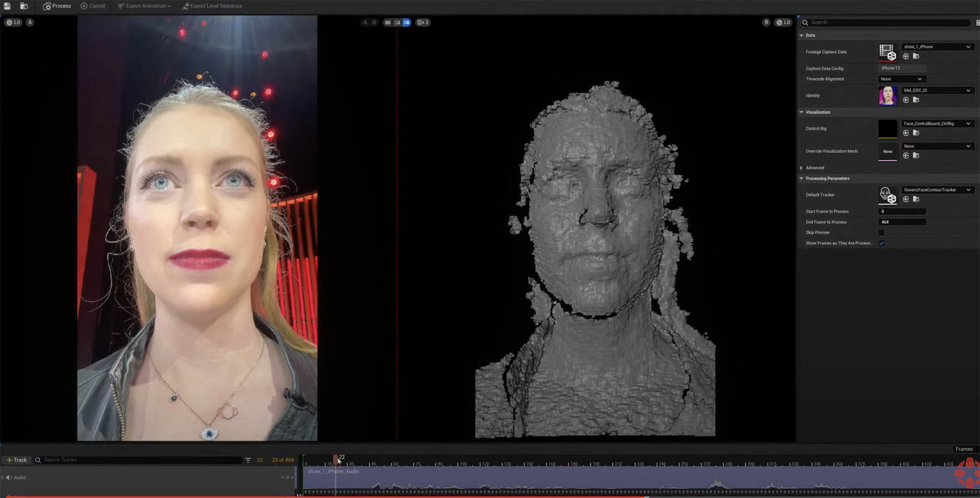This screenshot has height=498, width=980.
Task: Open the left viewport Lit view mode menu
Action: (14, 22)
